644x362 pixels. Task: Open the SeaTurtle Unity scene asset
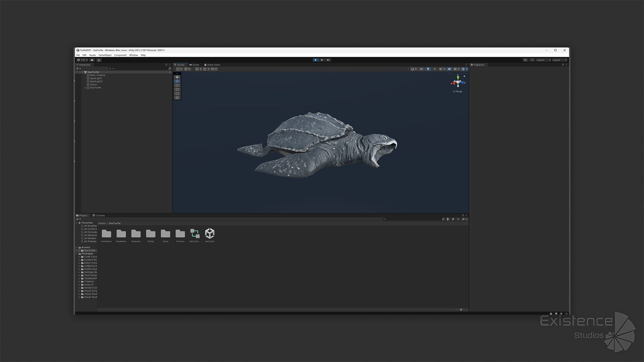tap(210, 234)
